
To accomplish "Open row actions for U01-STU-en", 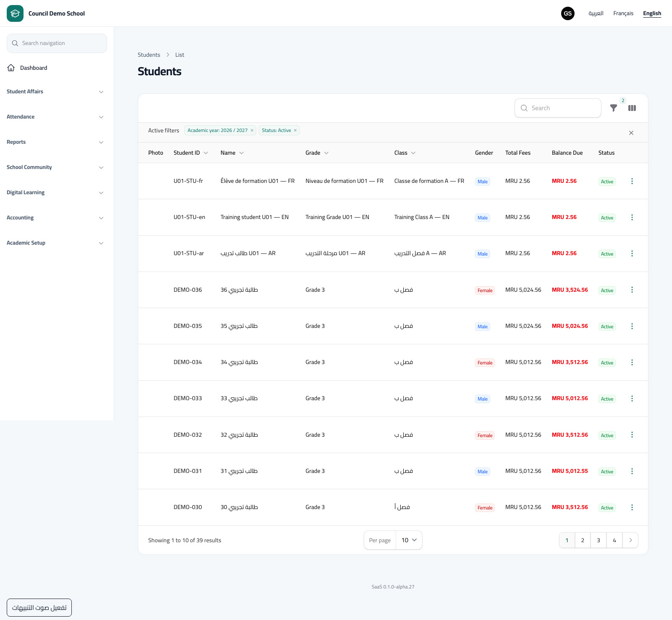I will tap(632, 217).
